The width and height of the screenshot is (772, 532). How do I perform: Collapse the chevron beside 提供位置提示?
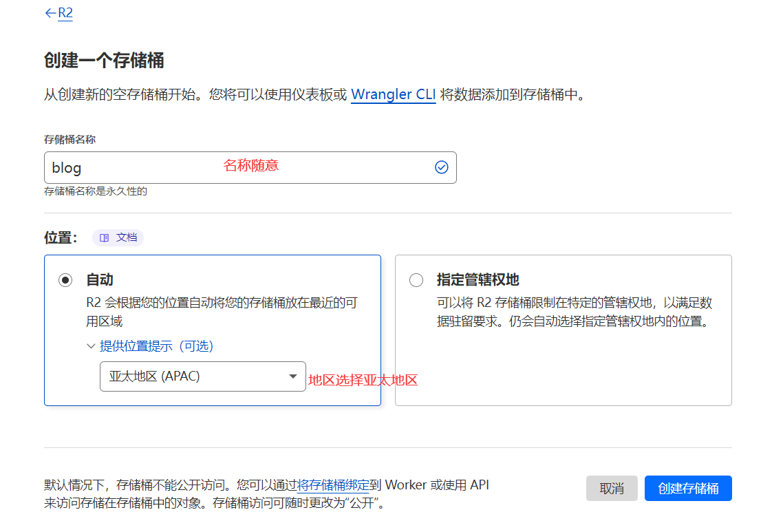click(91, 346)
